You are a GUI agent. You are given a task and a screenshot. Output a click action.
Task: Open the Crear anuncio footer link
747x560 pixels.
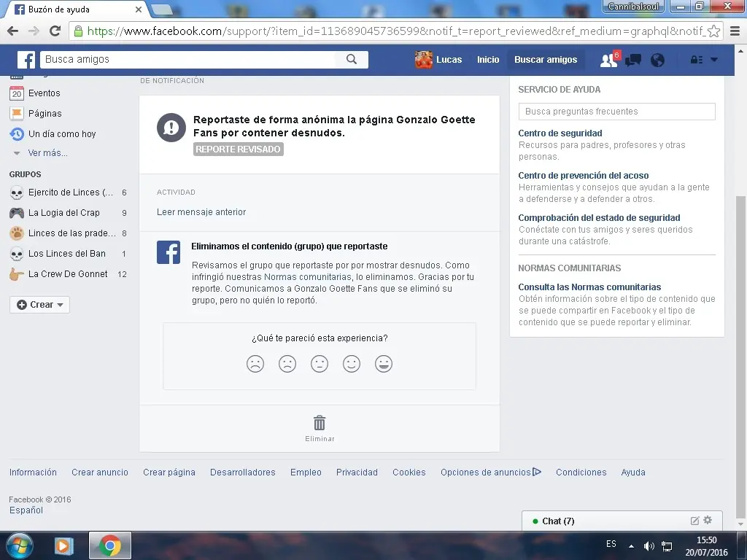pos(100,472)
